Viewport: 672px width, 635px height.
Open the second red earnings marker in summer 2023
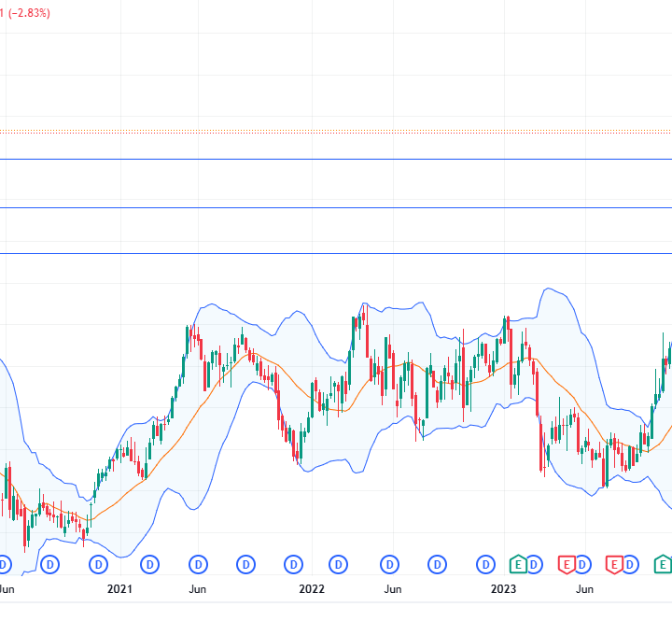click(x=614, y=565)
